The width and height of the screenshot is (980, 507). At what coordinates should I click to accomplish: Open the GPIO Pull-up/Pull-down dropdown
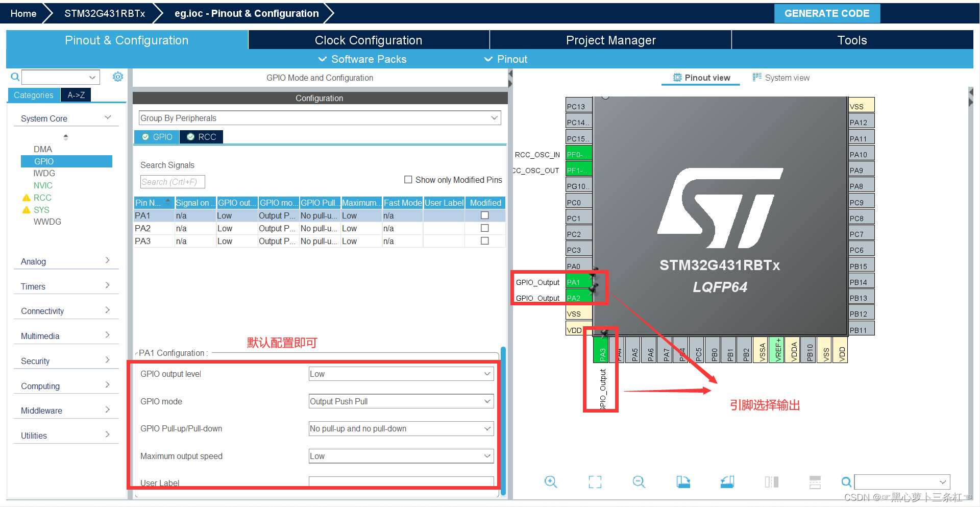tap(401, 428)
